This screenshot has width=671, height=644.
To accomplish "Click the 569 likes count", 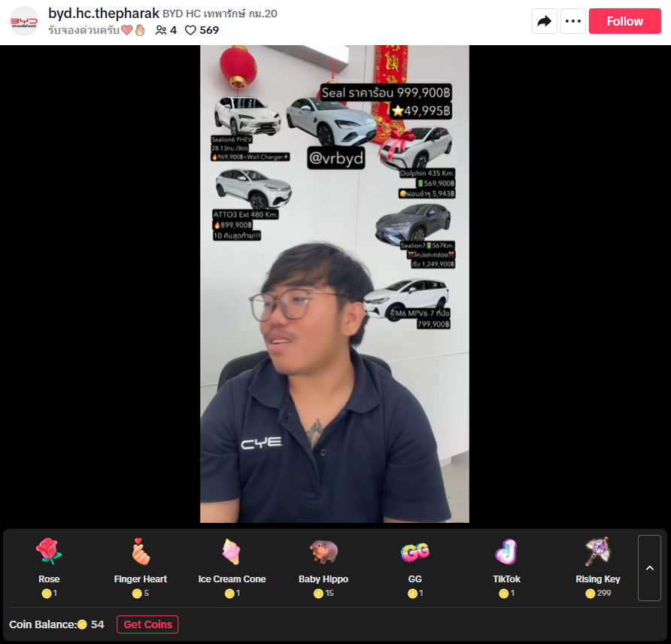I will [209, 30].
